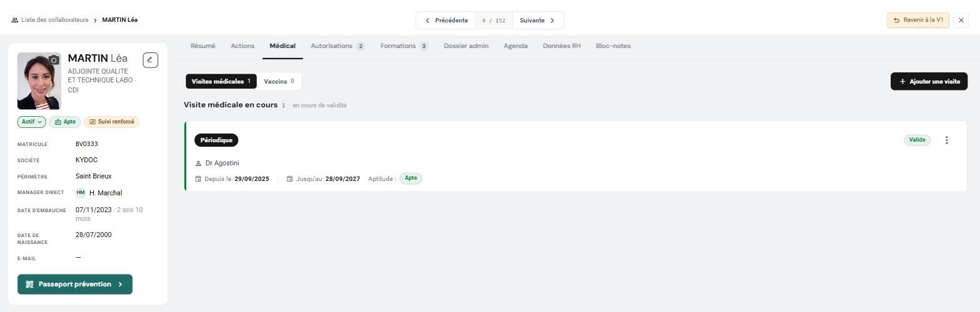The width and height of the screenshot is (980, 312).
Task: Open the Autorisations tab
Action: (x=337, y=46)
